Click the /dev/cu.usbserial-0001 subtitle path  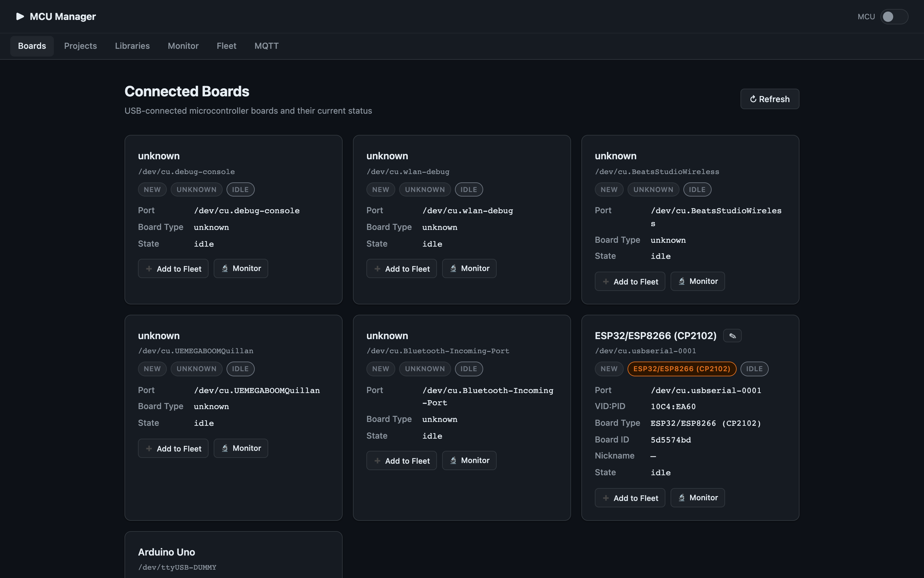(645, 351)
